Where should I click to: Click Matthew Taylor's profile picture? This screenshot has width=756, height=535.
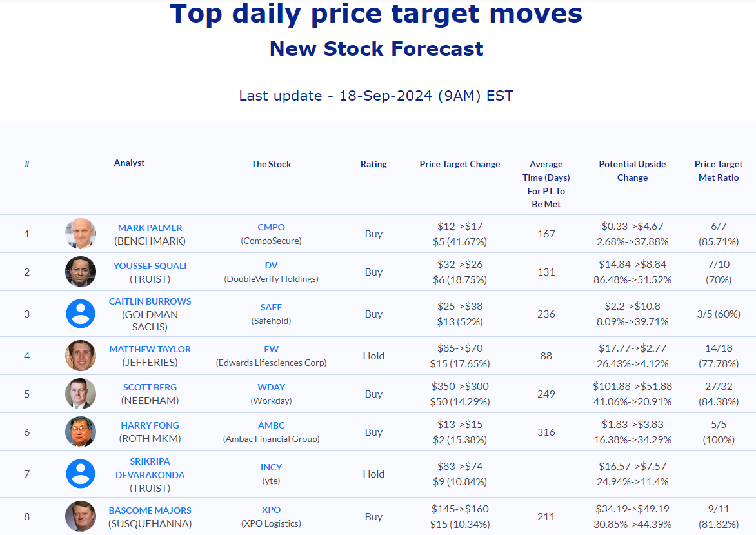pyautogui.click(x=81, y=356)
